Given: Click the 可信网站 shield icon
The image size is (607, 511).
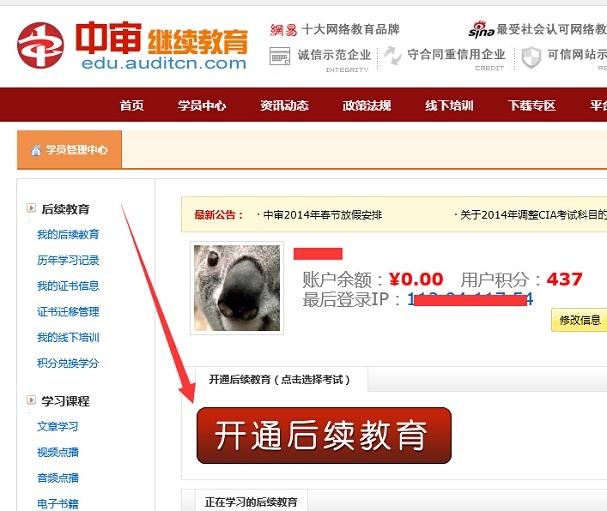Looking at the screenshot, I should (531, 57).
